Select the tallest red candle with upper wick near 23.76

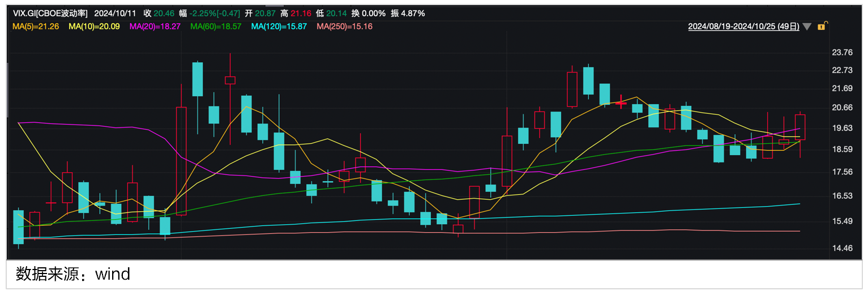[230, 80]
